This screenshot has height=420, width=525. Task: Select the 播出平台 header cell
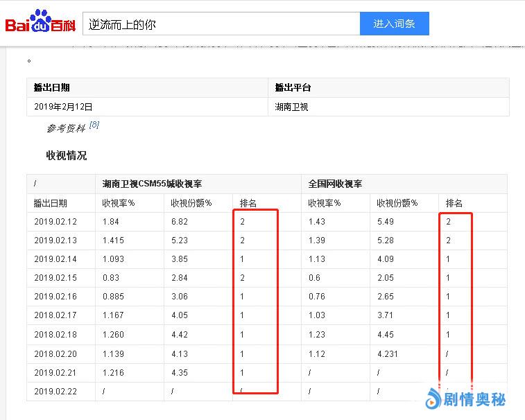point(293,87)
